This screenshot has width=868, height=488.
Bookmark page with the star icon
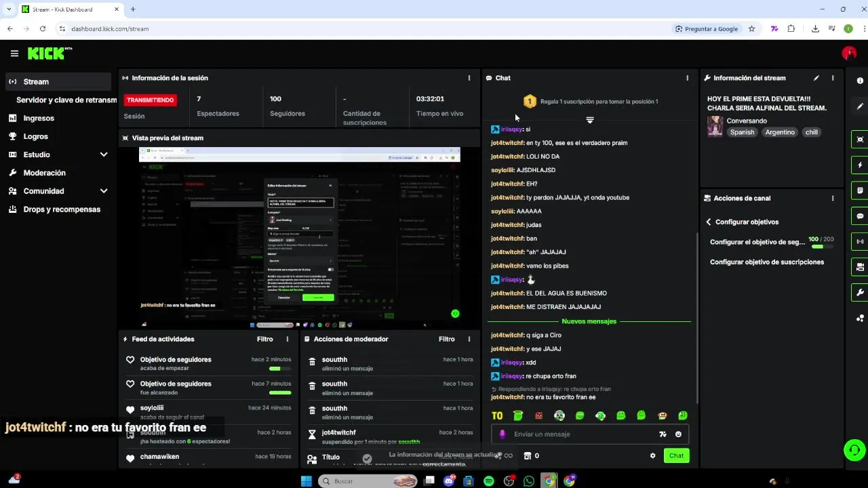coord(751,28)
